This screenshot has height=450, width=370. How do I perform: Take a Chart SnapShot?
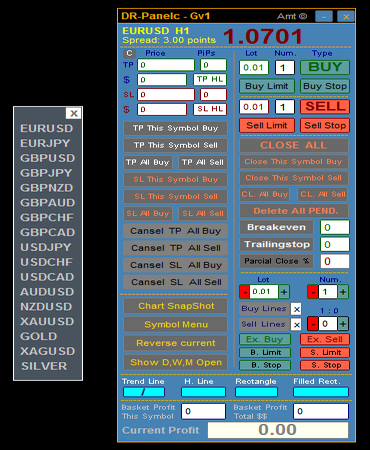(x=175, y=306)
